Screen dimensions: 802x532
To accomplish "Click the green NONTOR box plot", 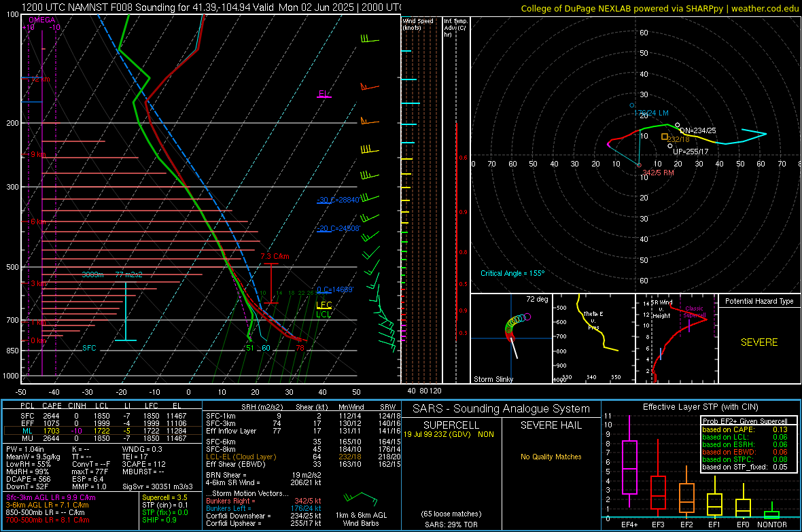I will coord(772,514).
